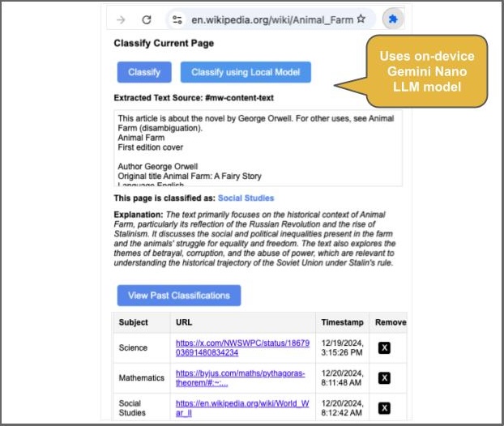Click timestamp 12/19/2024, 3:15:26 PM

click(342, 347)
